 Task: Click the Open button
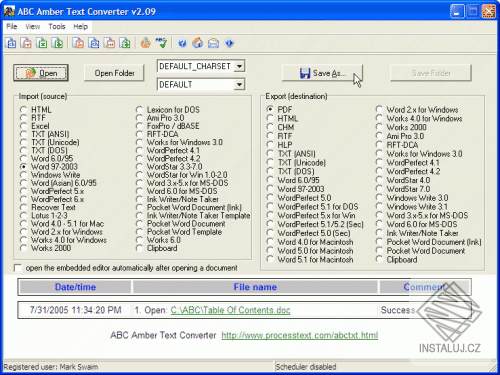tap(41, 73)
